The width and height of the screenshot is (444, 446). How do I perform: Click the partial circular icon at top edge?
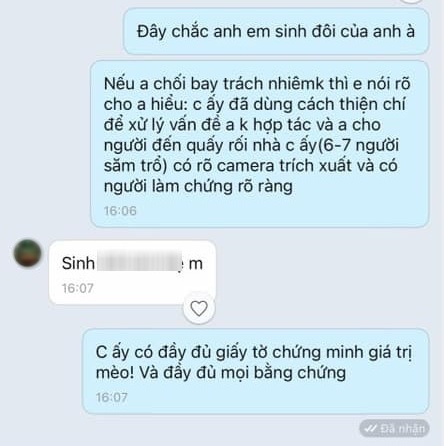411,1
